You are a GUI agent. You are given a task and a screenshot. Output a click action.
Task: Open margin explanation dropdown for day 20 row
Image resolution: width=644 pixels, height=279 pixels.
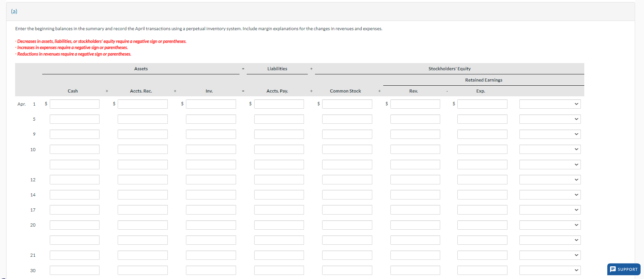coord(550,225)
